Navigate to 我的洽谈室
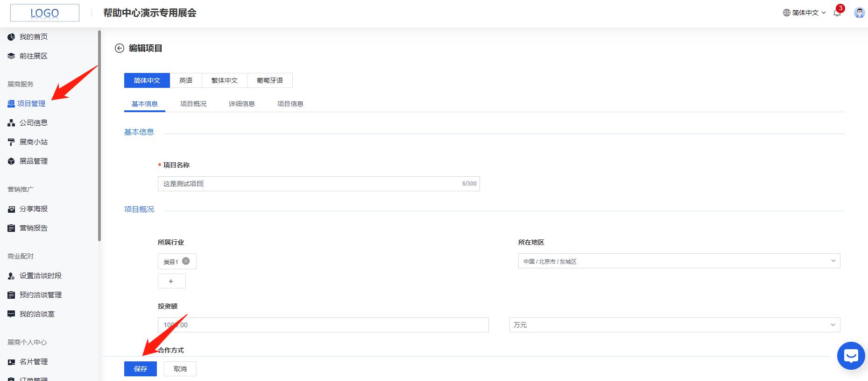 [x=37, y=314]
